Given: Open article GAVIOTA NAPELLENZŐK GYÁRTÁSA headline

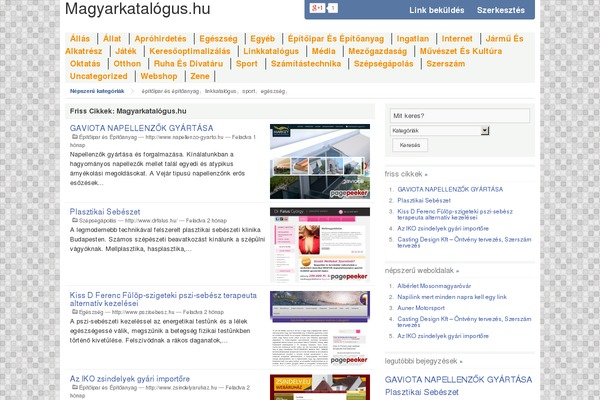Looking at the screenshot, I should click(141, 128).
